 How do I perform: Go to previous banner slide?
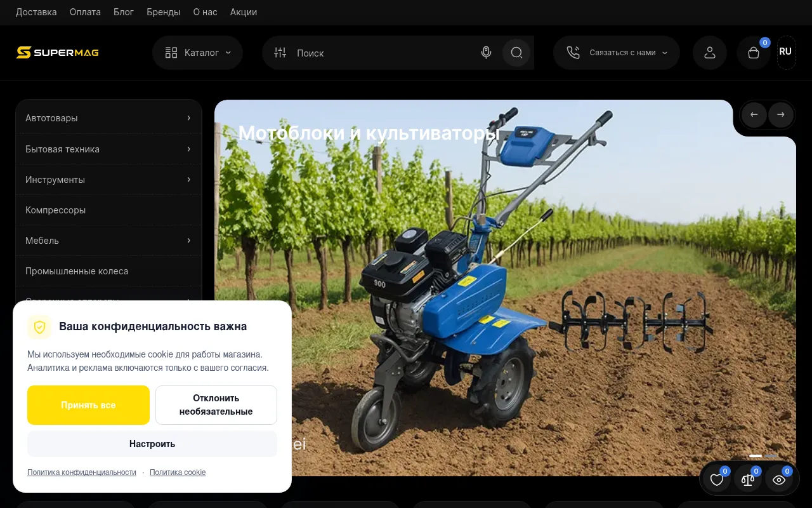click(x=754, y=115)
